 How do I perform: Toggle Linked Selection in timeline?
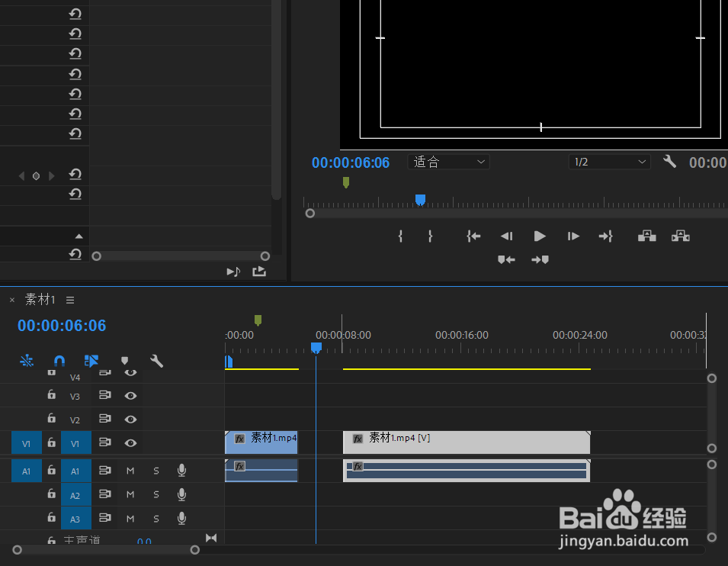tap(91, 361)
